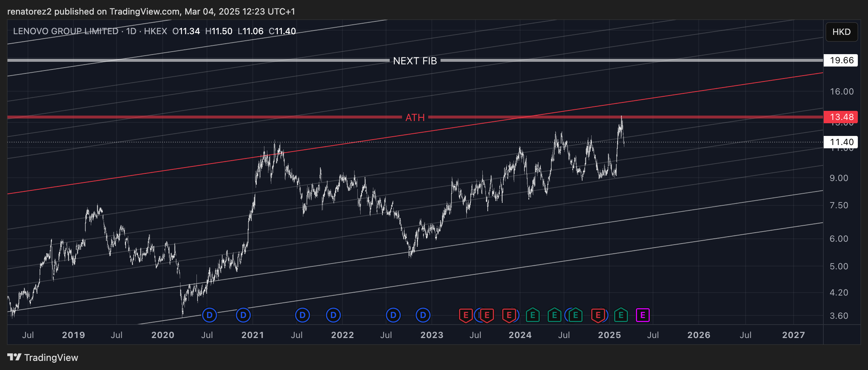Click the dividend D marker near Jul 2022
This screenshot has height=370, width=868.
pos(393,315)
